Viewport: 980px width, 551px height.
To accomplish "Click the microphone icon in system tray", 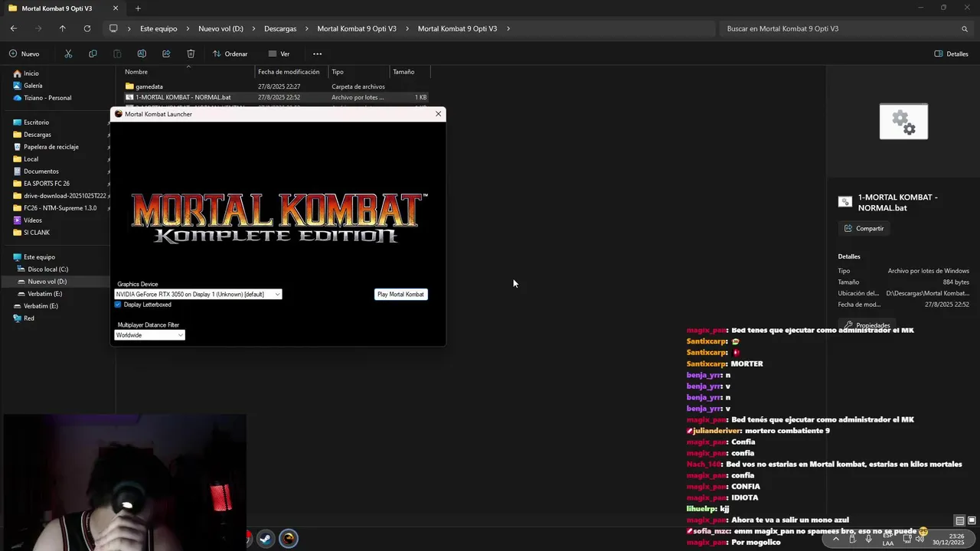I will pos(869,539).
